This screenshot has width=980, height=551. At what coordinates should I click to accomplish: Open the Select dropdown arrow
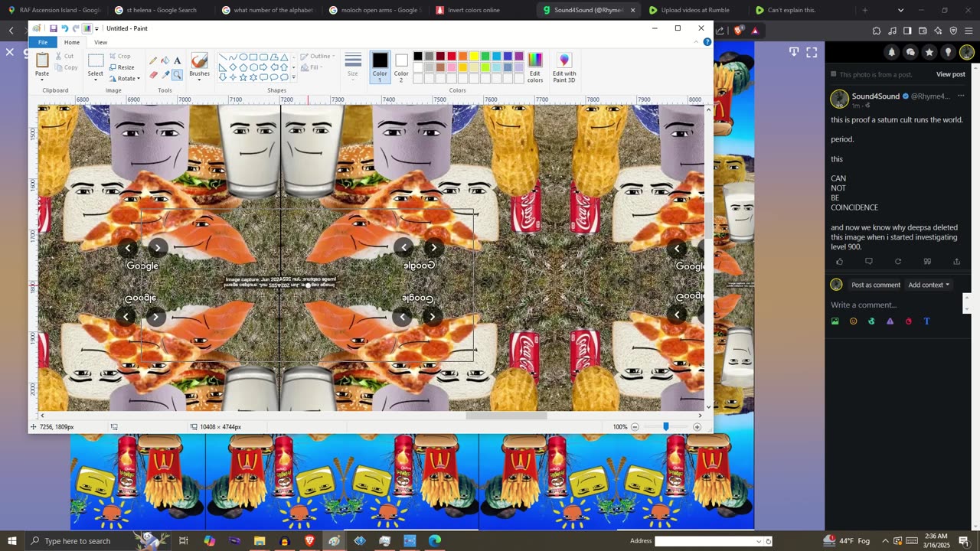(96, 80)
